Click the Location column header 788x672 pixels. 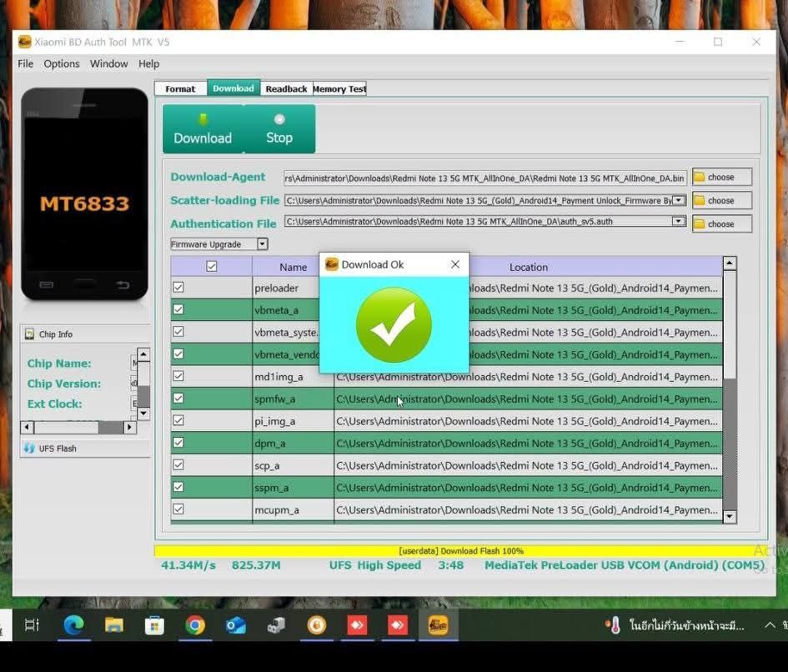click(x=528, y=267)
